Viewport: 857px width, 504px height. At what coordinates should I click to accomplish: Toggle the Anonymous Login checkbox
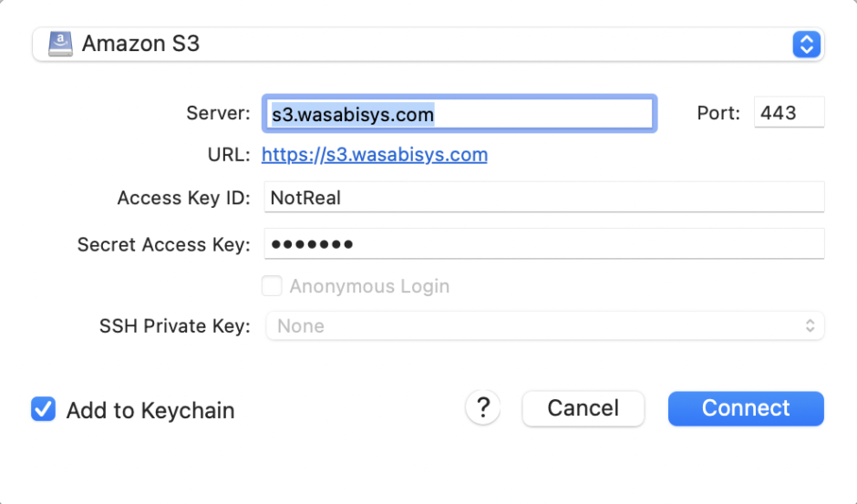pos(272,286)
